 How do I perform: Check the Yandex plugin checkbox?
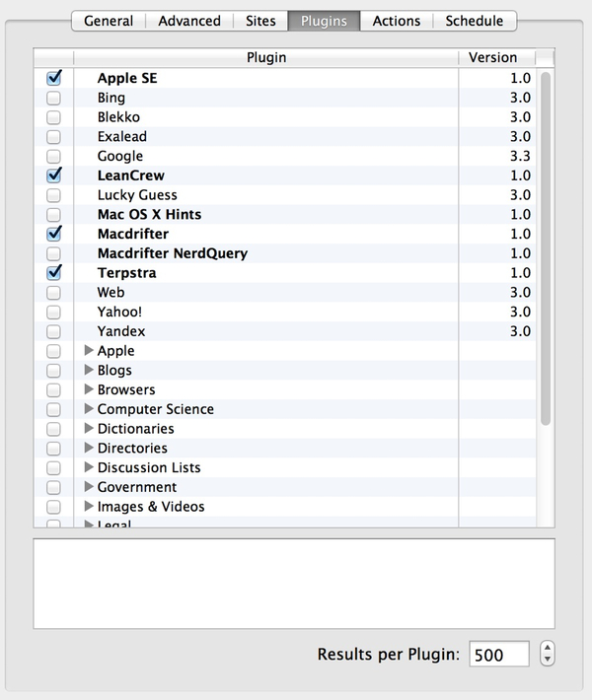click(53, 331)
